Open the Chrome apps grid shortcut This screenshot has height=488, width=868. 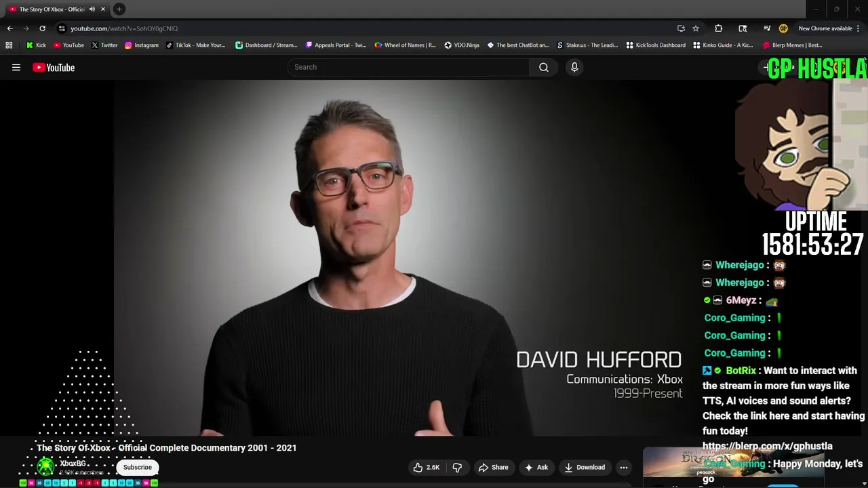(9, 45)
